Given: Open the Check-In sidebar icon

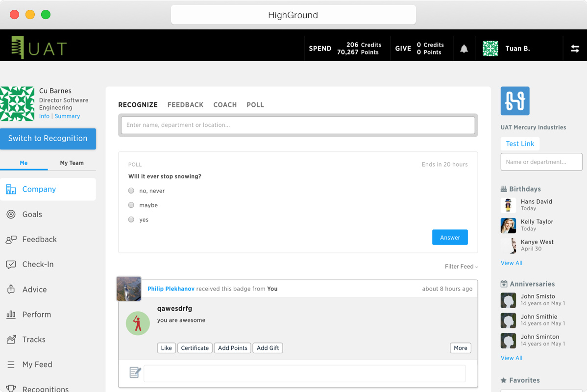Looking at the screenshot, I should [x=11, y=264].
